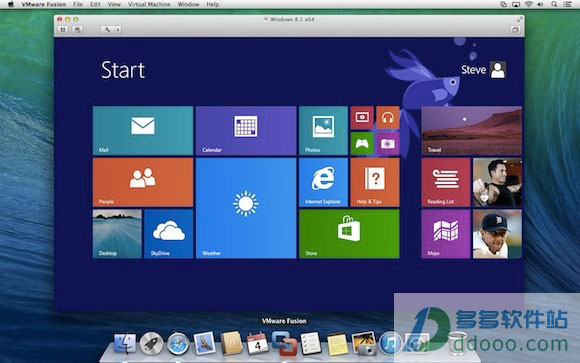Pause the virtual machine in toolbar
The width and height of the screenshot is (580, 363).
(63, 30)
